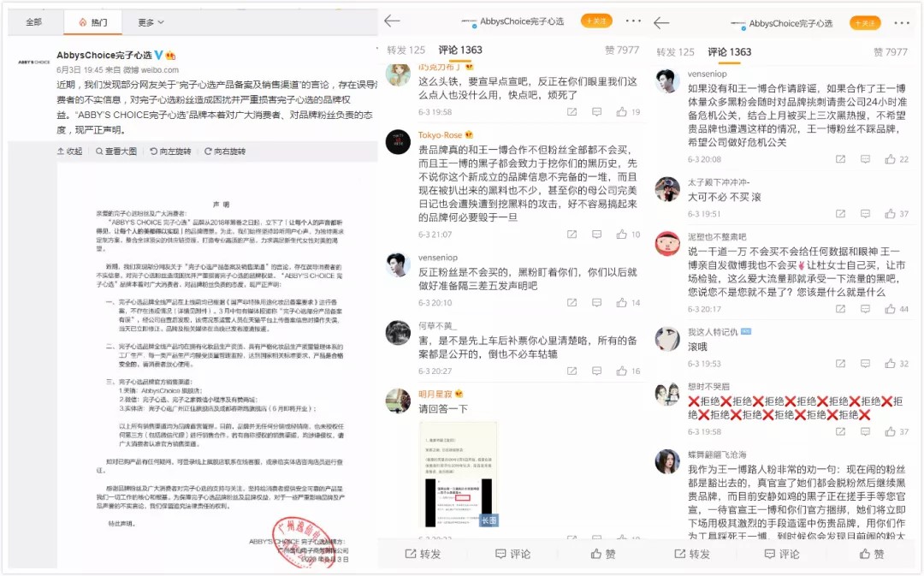Open 想时不哭眉 user profile

click(x=708, y=387)
